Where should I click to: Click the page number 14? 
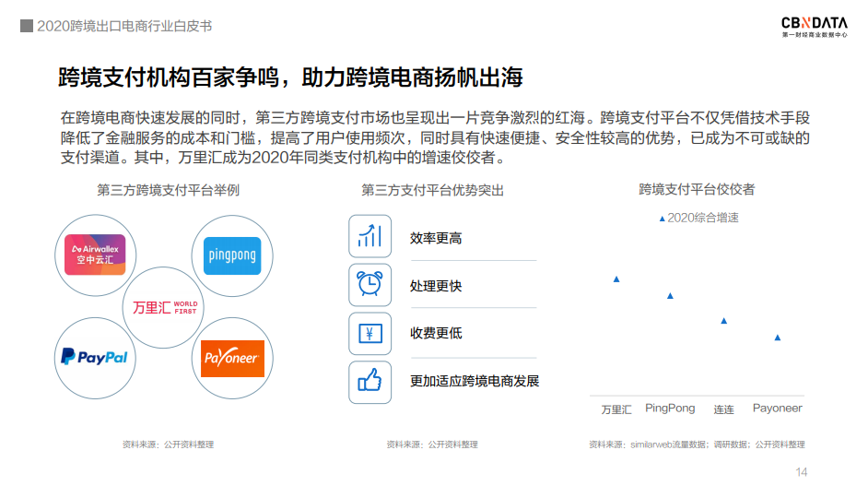(x=801, y=472)
